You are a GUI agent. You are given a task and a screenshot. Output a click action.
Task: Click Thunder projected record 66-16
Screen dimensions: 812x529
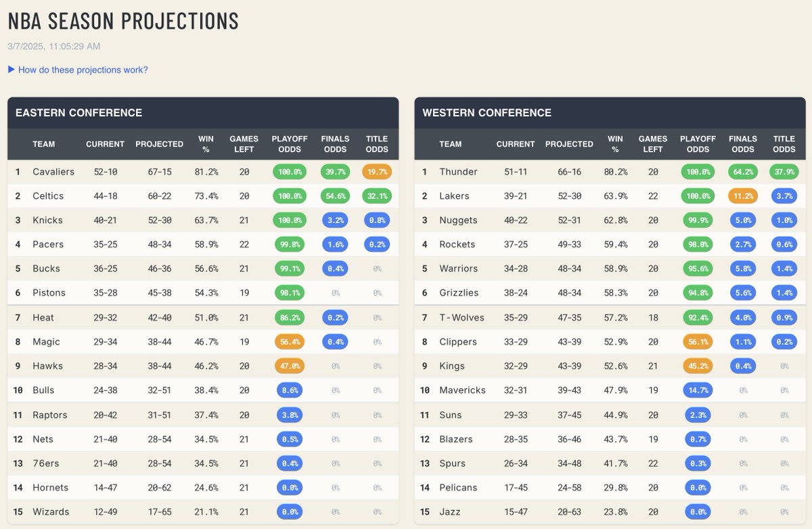[x=569, y=172]
